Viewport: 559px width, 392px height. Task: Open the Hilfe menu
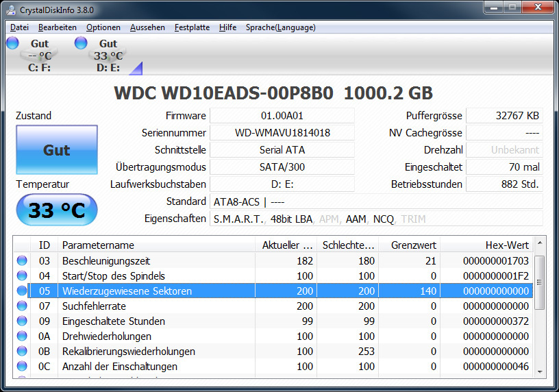(227, 27)
